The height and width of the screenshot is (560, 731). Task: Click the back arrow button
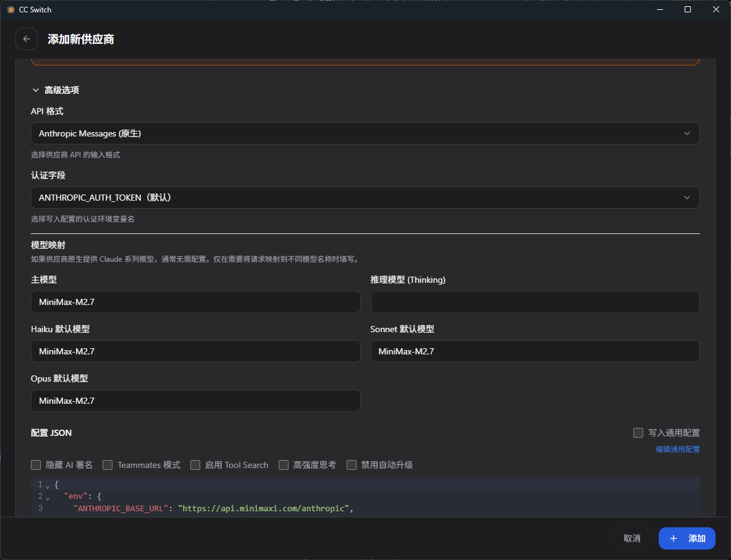point(27,39)
